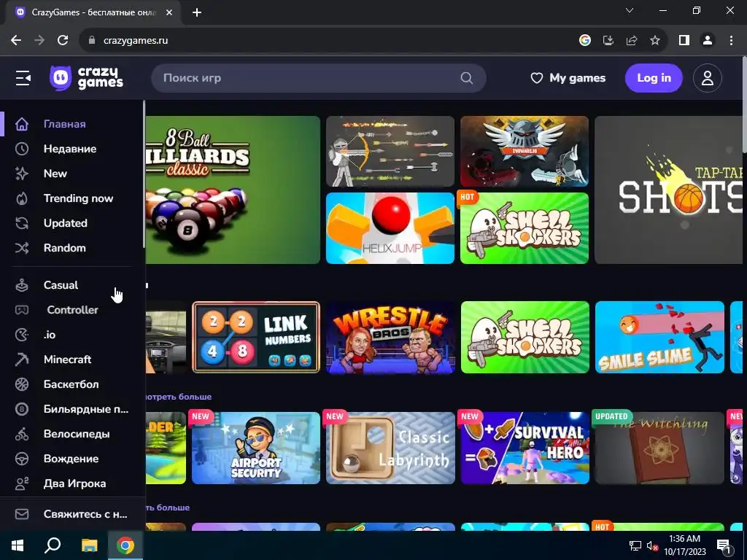Open the Classic Labyrinth game thumbnail
The width and height of the screenshot is (747, 560).
click(x=391, y=448)
